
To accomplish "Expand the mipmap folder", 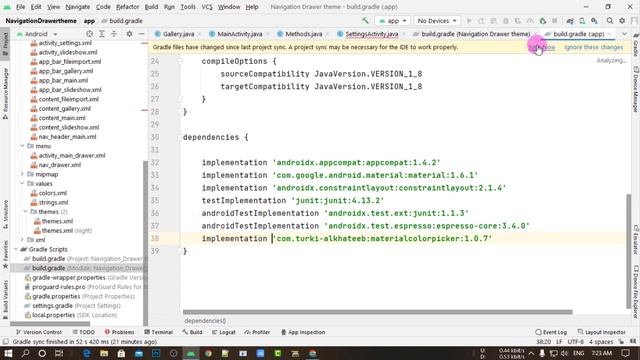I will (x=22, y=174).
